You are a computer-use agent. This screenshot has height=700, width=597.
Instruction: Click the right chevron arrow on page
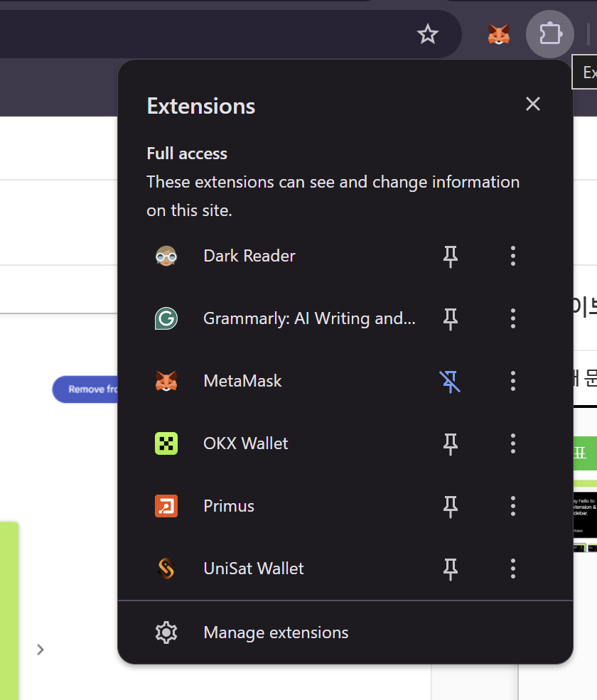click(41, 650)
